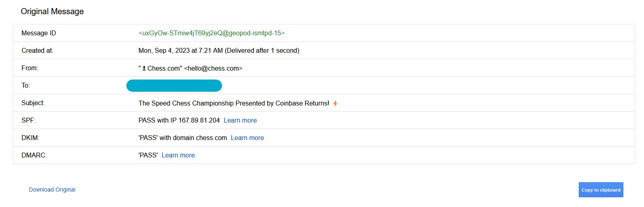Screen dimensions: 644x207
Task: Click the Message ID row label
Action: [38, 33]
